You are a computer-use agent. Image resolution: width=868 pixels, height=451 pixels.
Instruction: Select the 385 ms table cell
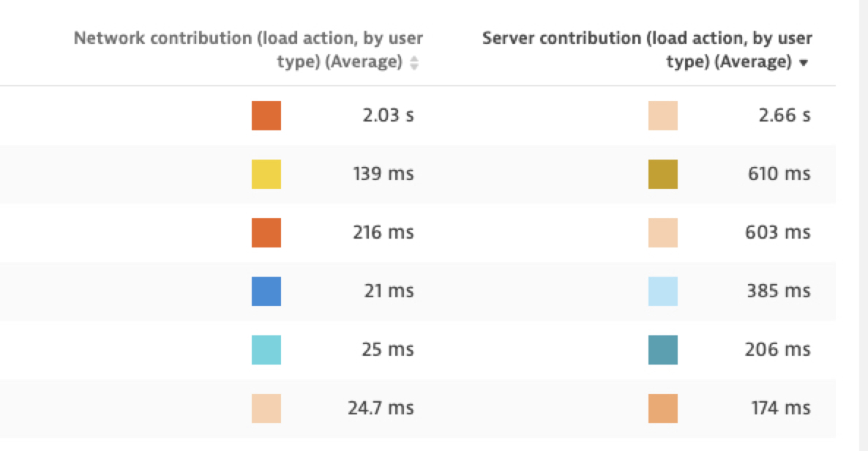[778, 291]
